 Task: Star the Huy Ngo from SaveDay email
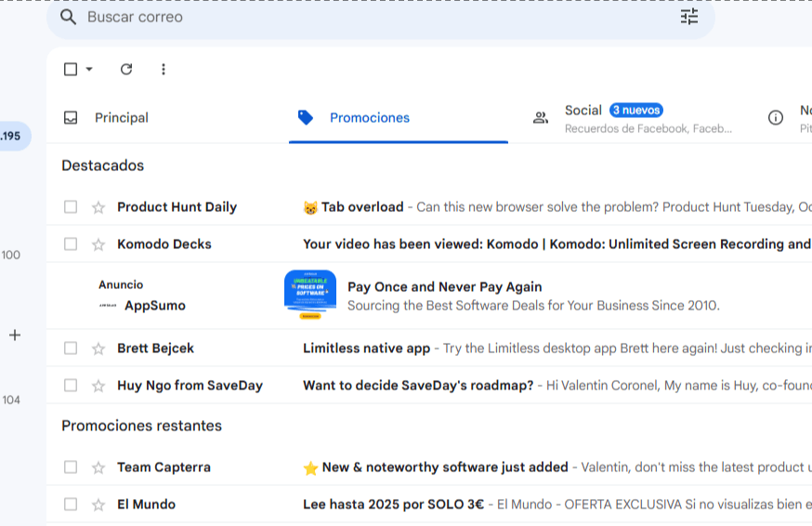(x=98, y=386)
